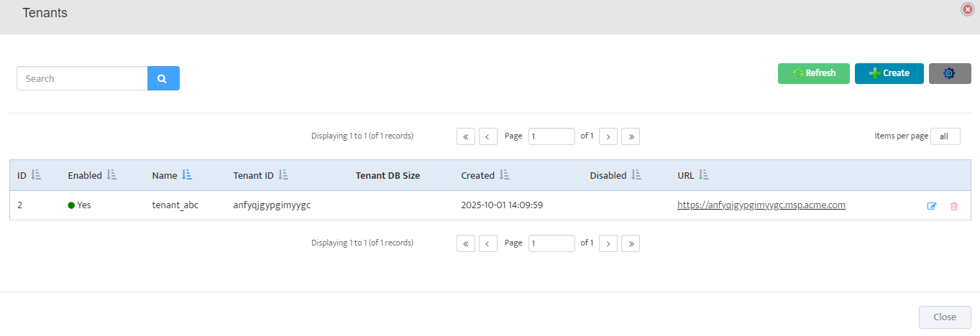Sort table by URL column
980x336 pixels.
pos(703,175)
